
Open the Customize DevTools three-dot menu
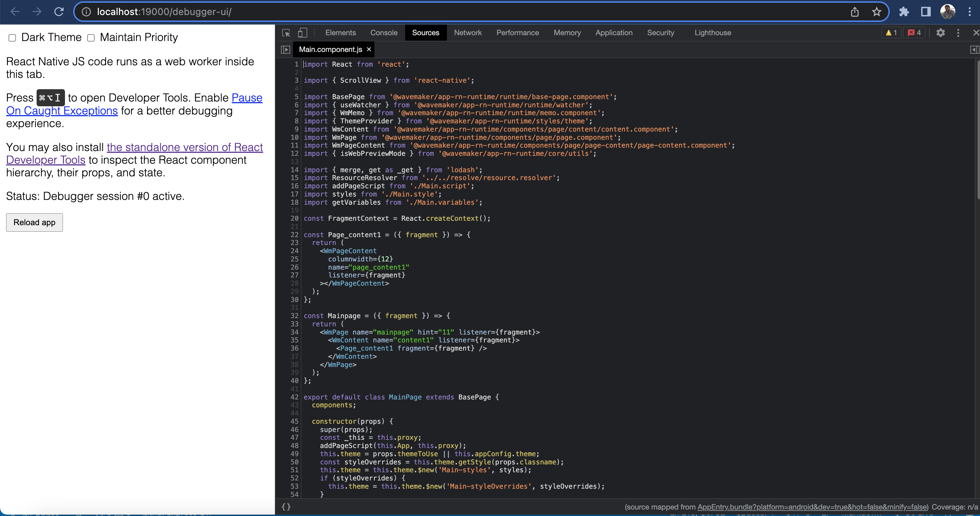tap(958, 33)
